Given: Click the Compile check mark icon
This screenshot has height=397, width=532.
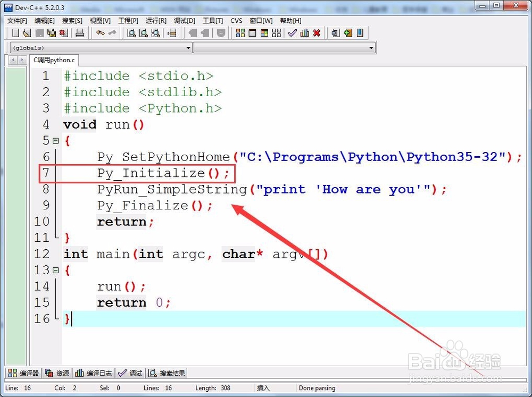Looking at the screenshot, I should pos(292,33).
